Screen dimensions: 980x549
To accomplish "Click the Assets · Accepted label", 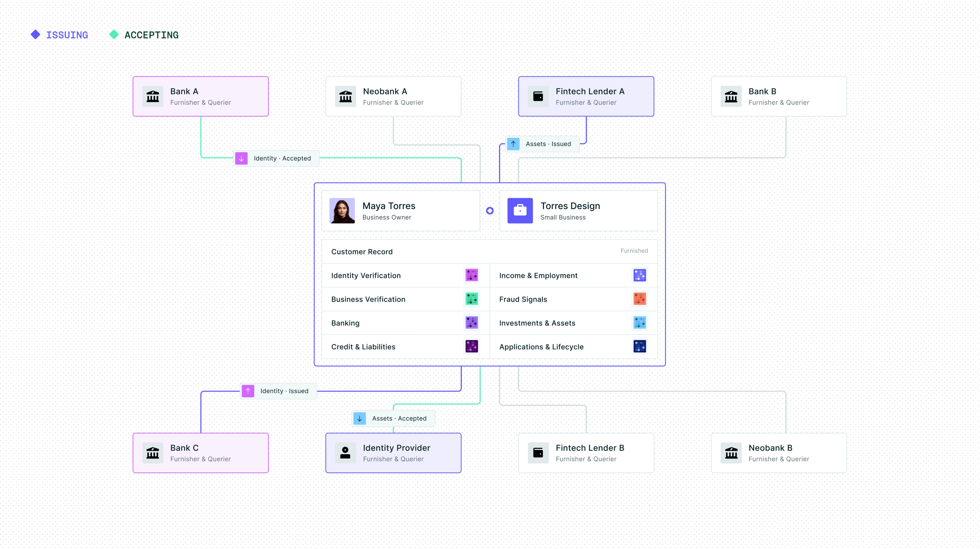I will point(399,418).
